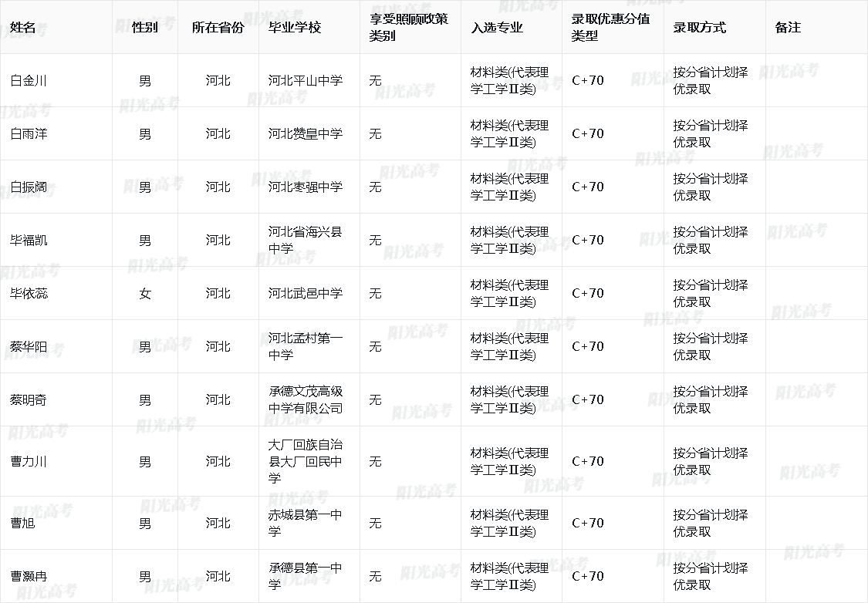Select the name 蔡明奇
868x603 pixels.
[29, 399]
